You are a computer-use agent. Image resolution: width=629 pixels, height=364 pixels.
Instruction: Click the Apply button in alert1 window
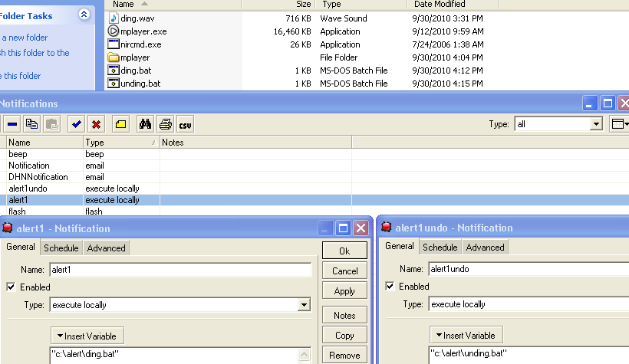click(x=344, y=290)
